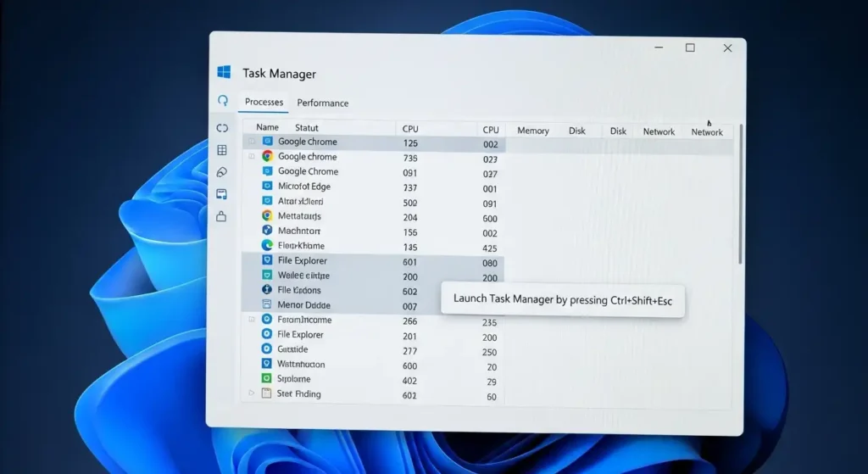Expand the Stet Fnding row arrow
This screenshot has height=474, width=868.
click(x=251, y=393)
